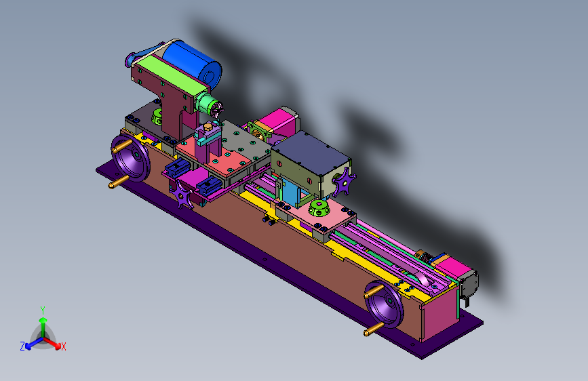Pick the spindle chuck with the collet jaws
The image size is (588, 381).
point(211,104)
